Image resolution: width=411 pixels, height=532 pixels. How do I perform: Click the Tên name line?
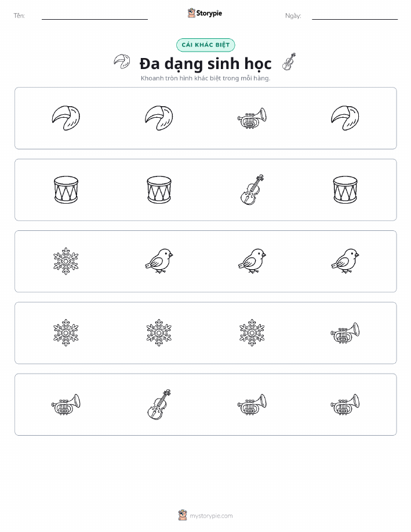tap(94, 16)
